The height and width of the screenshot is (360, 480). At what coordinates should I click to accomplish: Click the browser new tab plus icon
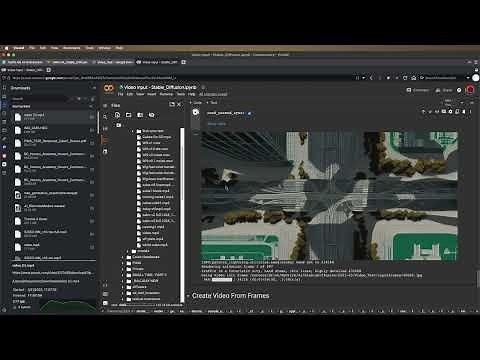tap(183, 62)
